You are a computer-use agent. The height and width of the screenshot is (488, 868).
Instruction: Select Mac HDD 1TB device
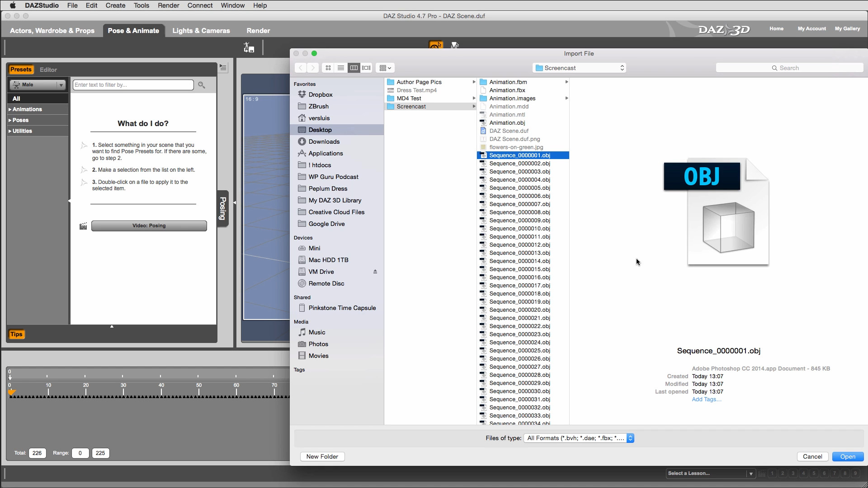click(x=328, y=260)
